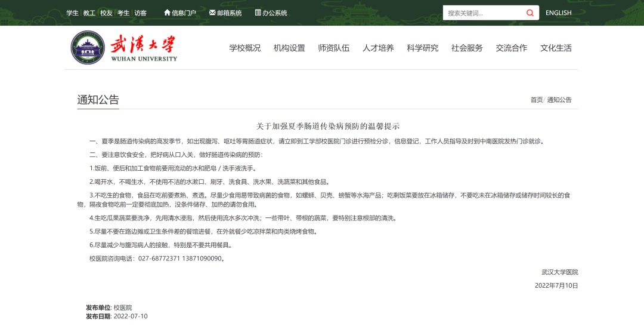Open the 文化生活 menu
This screenshot has height=335, width=644.
[x=556, y=48]
